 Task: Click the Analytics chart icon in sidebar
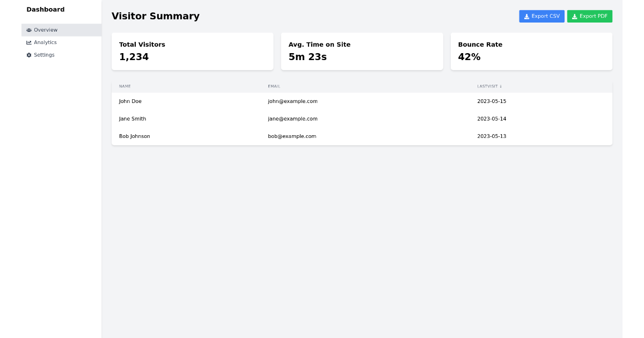click(30, 42)
